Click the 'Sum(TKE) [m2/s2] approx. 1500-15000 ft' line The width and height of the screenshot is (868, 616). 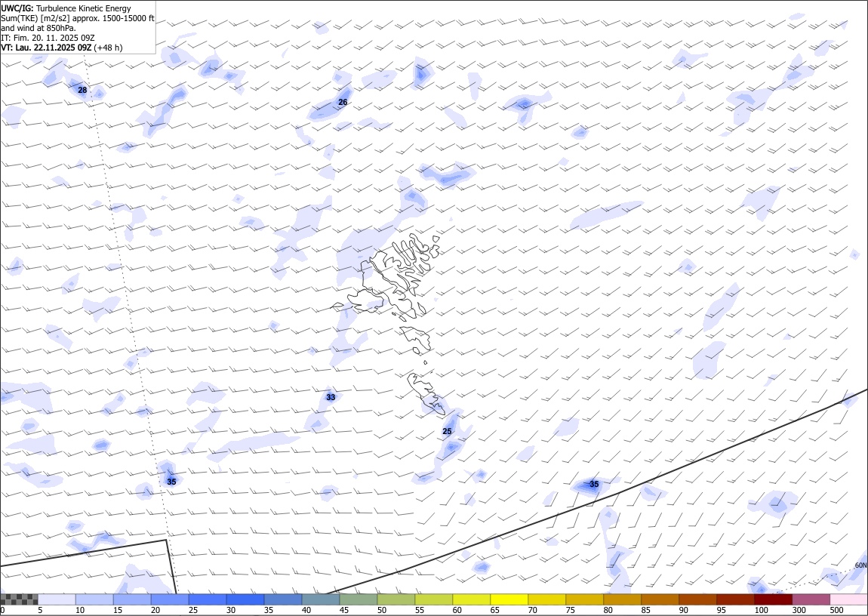tap(78, 18)
